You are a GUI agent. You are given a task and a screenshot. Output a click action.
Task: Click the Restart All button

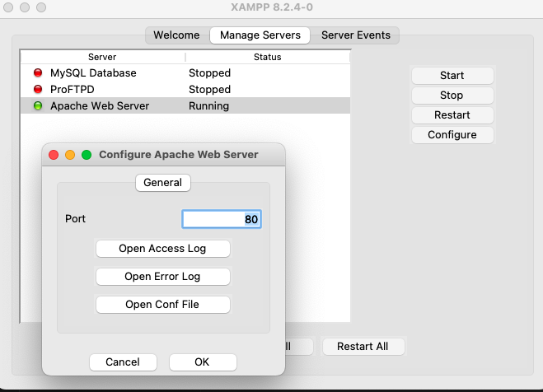click(363, 347)
